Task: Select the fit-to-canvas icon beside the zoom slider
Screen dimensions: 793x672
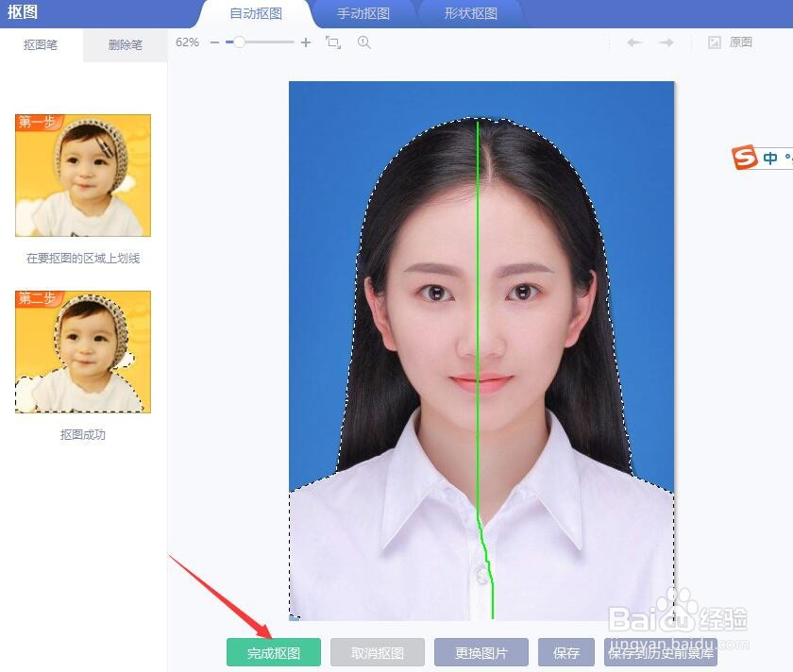Action: 332,42
